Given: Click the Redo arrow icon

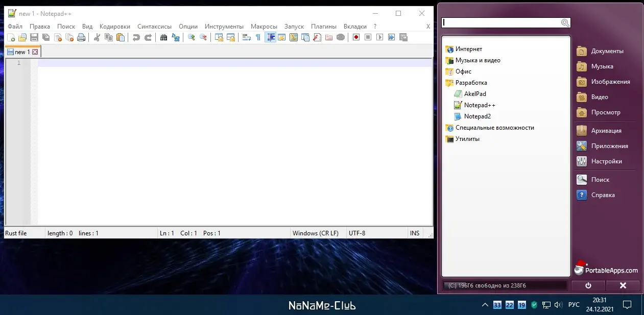Looking at the screenshot, I should point(148,37).
